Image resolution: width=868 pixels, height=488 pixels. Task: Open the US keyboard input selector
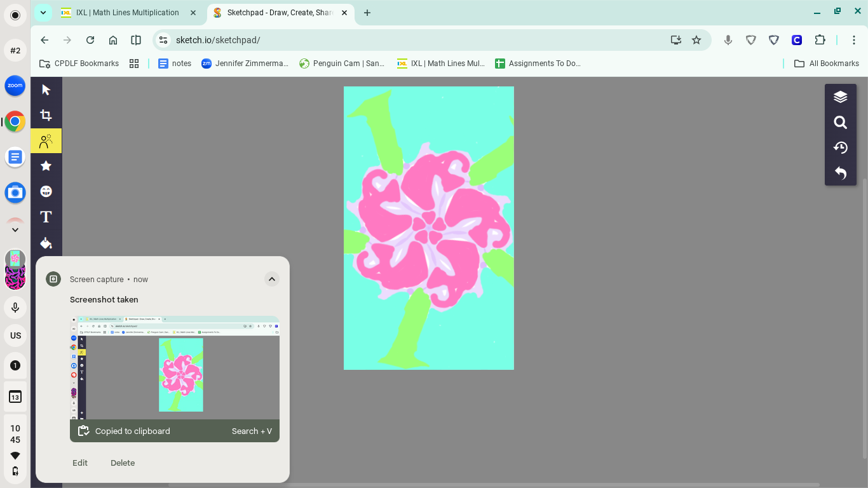click(15, 335)
